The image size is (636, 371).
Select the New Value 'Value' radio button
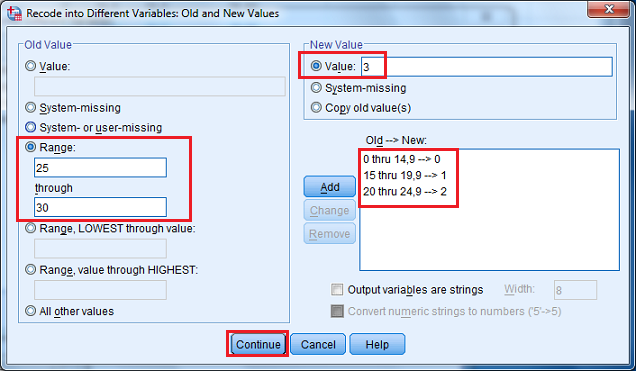pos(316,66)
